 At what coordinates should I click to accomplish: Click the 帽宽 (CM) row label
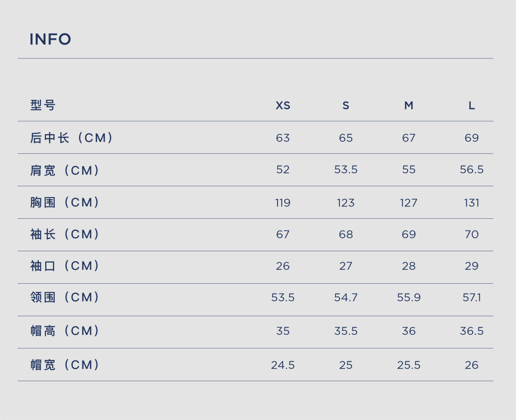pyautogui.click(x=64, y=365)
